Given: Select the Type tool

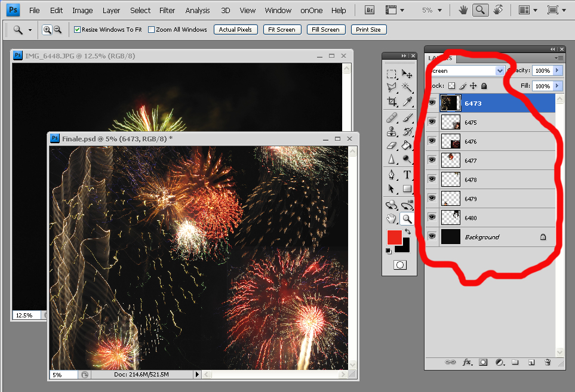Looking at the screenshot, I should point(407,174).
